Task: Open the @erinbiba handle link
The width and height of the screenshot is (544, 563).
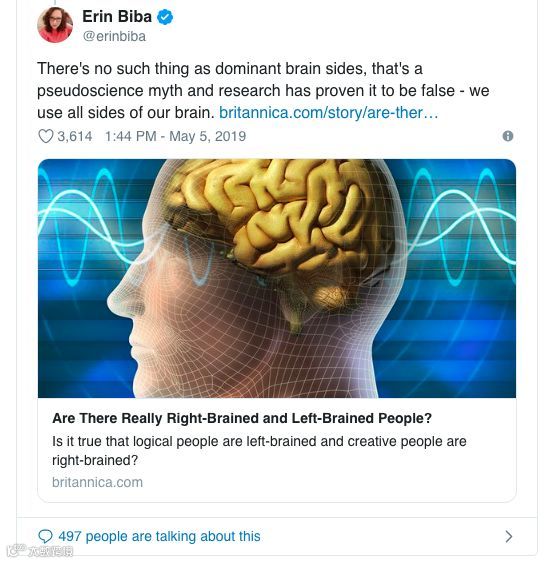Action: point(114,37)
